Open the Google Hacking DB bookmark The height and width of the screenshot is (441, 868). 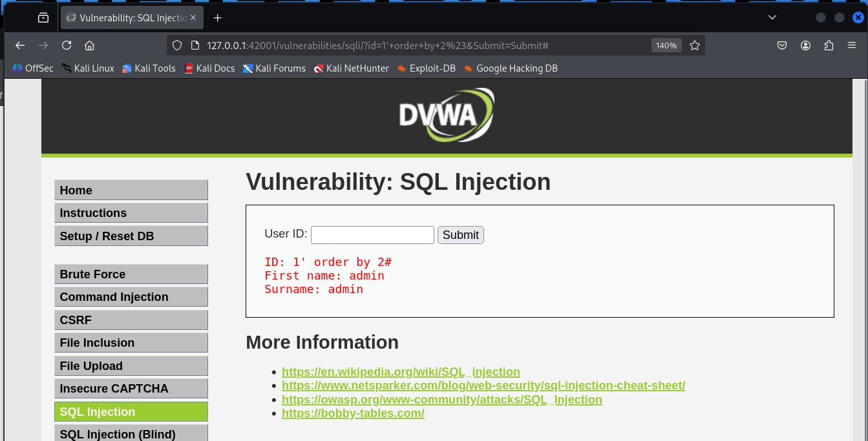[x=511, y=68]
